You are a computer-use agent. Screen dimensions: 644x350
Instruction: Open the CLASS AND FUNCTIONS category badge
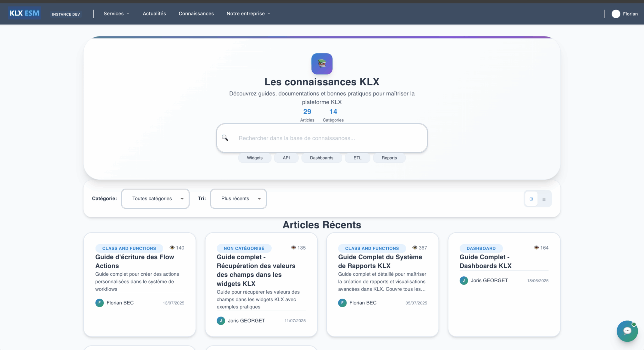coord(129,248)
